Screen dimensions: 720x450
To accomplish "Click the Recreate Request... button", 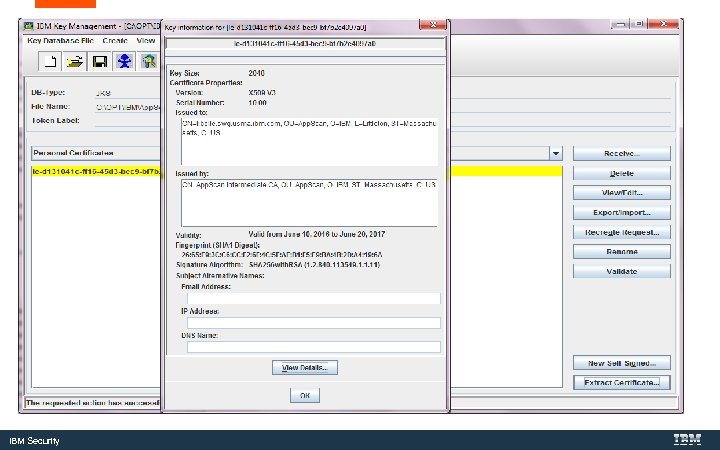I will point(622,232).
